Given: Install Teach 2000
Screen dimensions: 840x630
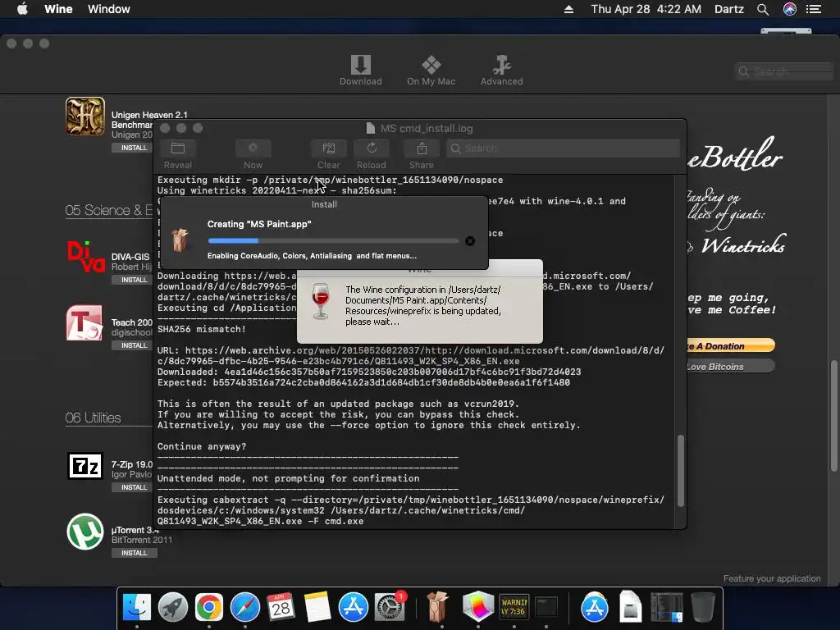Looking at the screenshot, I should click(134, 345).
